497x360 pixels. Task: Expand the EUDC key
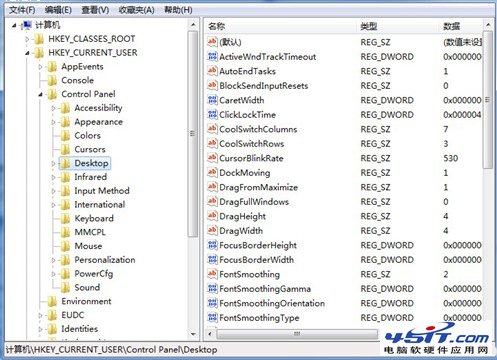(40, 315)
